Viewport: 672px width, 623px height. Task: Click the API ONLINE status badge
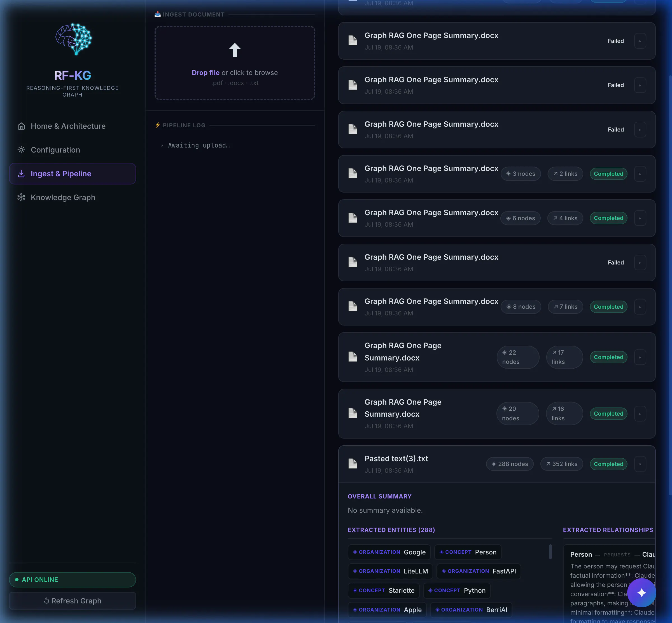point(73,580)
